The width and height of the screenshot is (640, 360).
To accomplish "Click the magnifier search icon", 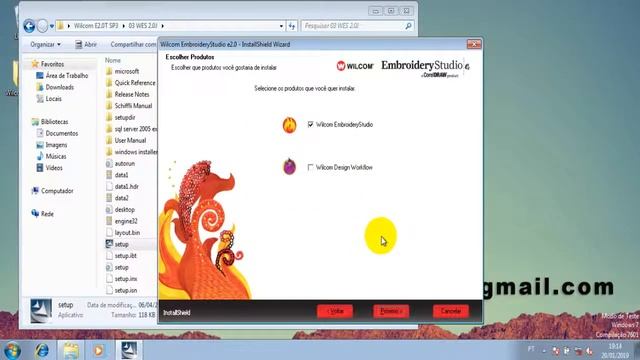I will tap(408, 26).
